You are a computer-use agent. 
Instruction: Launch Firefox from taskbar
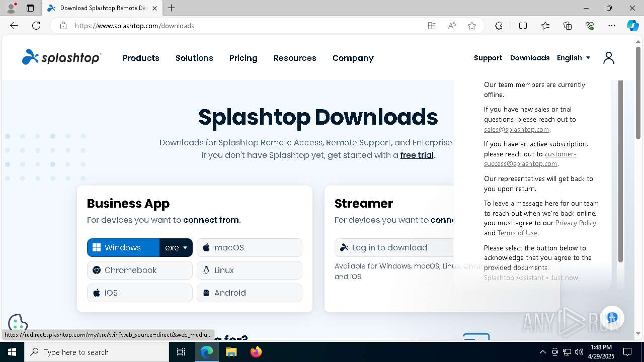click(x=256, y=352)
